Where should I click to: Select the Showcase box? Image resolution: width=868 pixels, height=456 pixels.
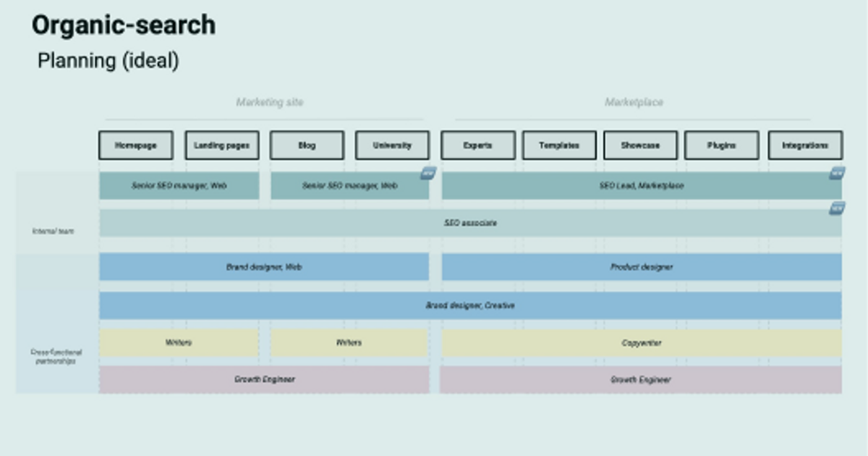[640, 145]
